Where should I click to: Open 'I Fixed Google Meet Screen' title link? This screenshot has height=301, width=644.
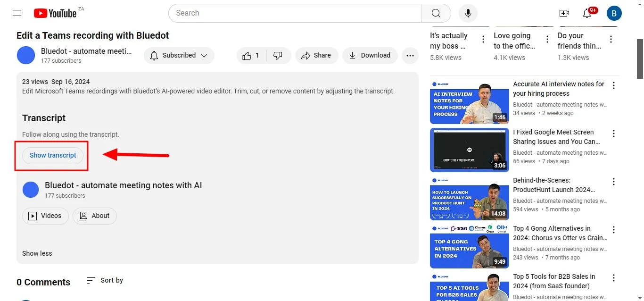557,137
